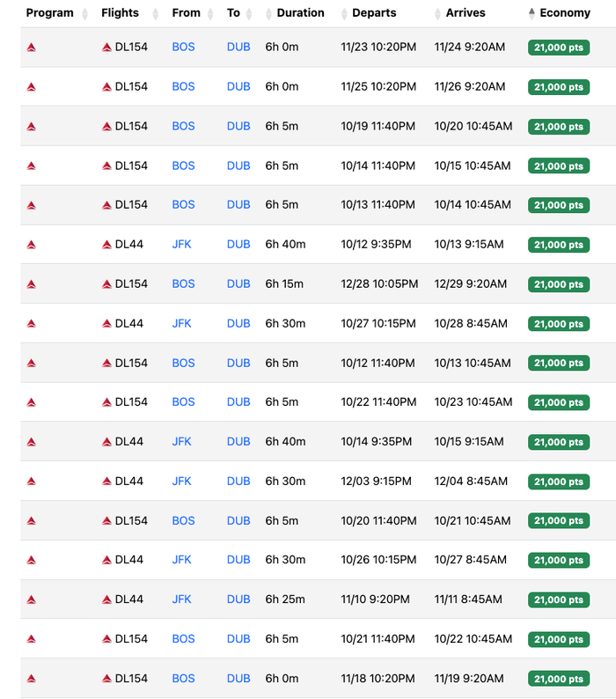
Task: Click Delta program icon in 11/18 departure row
Action: click(31, 679)
